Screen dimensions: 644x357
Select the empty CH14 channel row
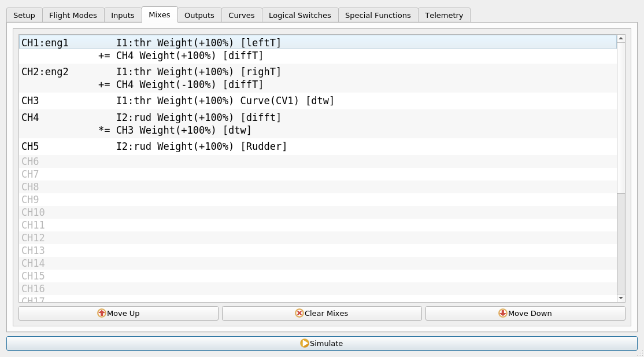pos(318,263)
